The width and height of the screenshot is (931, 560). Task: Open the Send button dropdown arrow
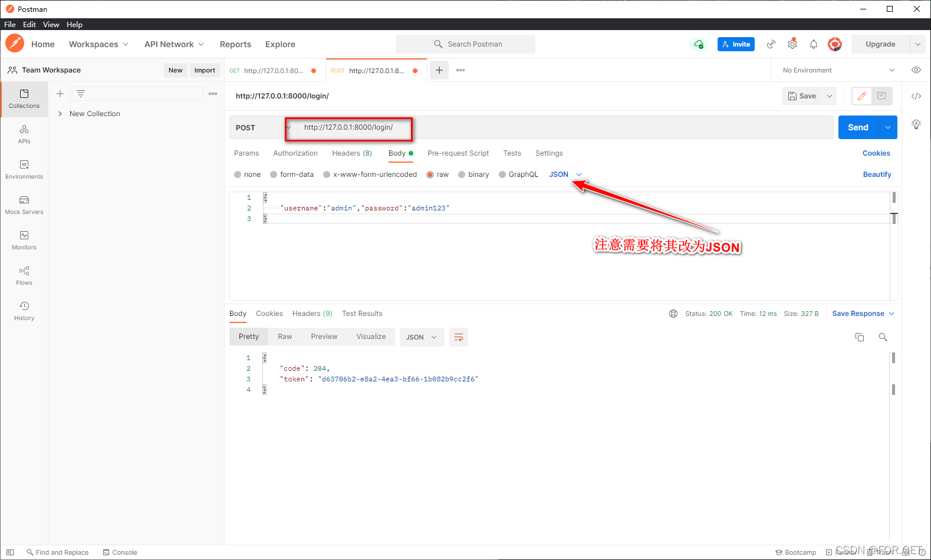coord(888,127)
